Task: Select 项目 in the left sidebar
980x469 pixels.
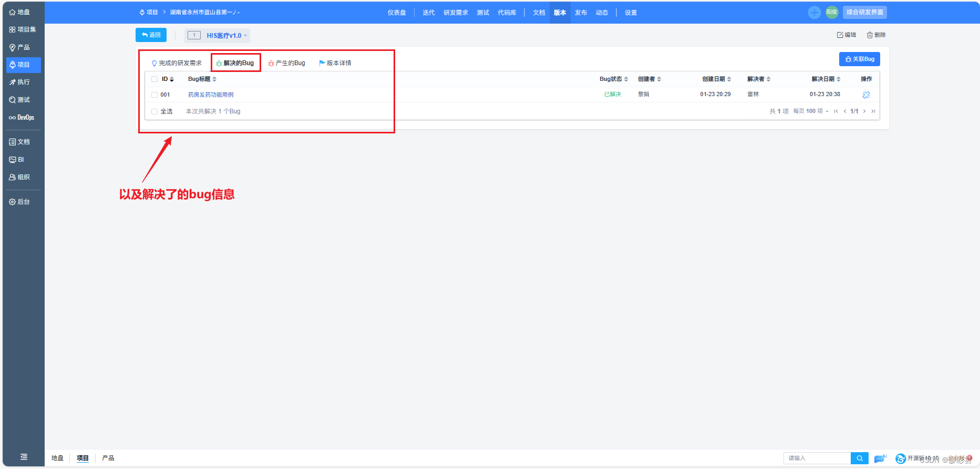Action: [23, 65]
